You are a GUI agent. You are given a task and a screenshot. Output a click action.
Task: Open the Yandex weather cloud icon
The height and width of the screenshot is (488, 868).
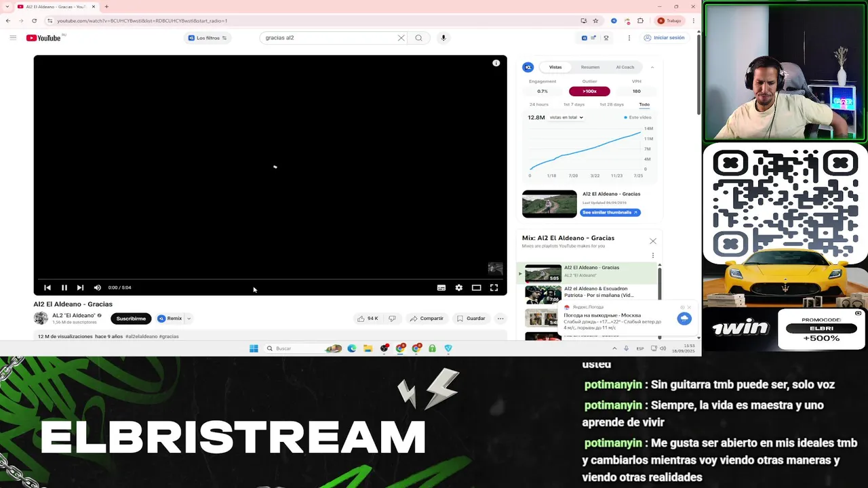click(x=684, y=319)
